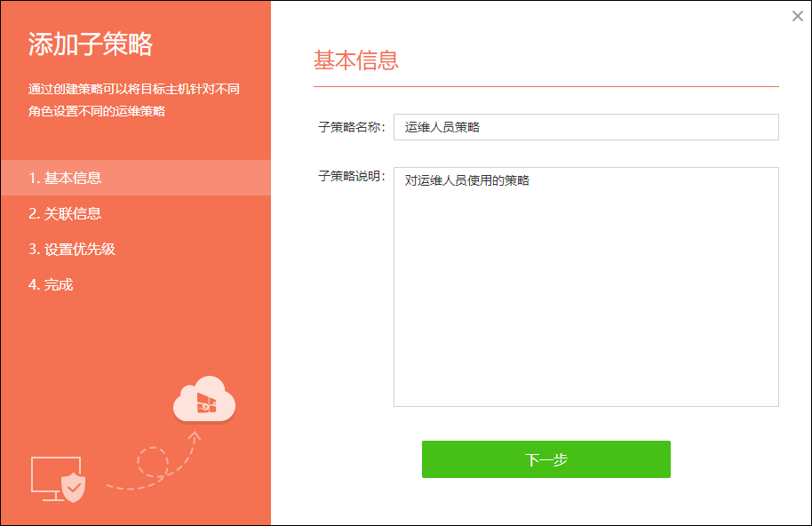Click the 下一步 green button
This screenshot has height=526, width=812.
coord(545,459)
